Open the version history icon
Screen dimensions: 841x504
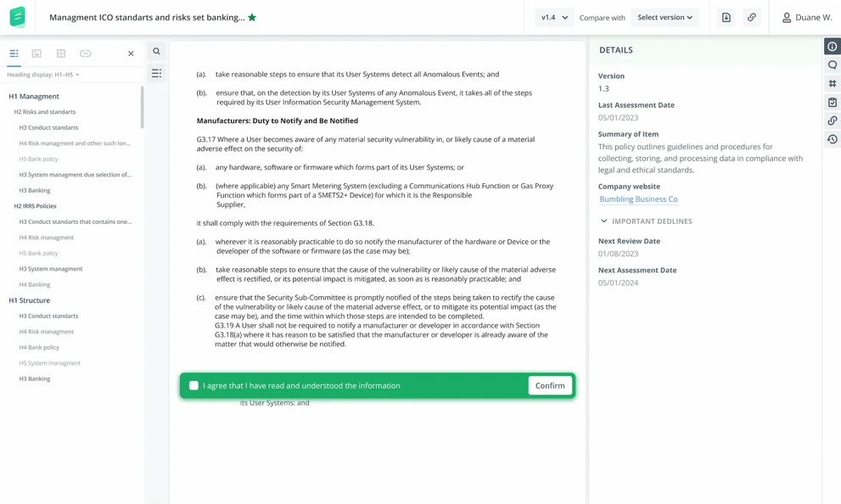pos(833,139)
